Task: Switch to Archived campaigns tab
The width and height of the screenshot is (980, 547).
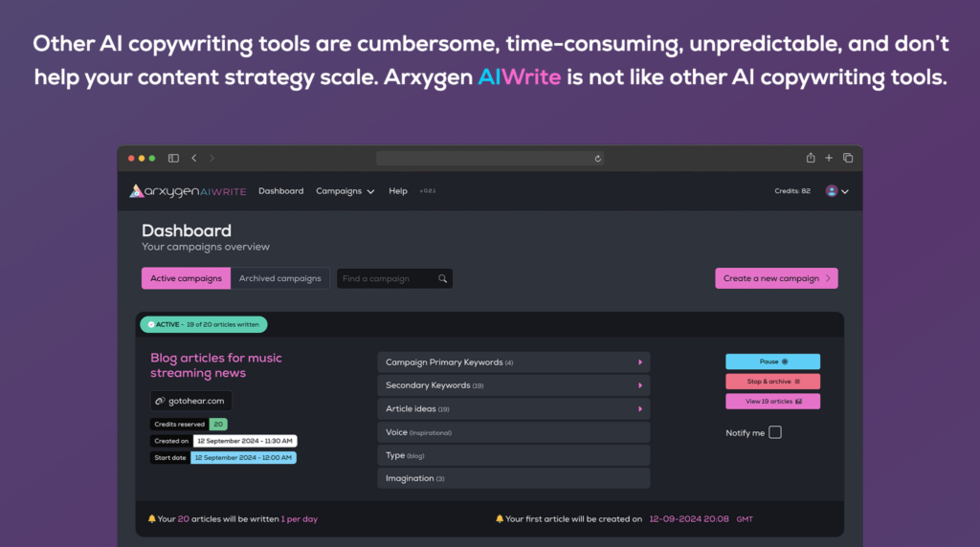Action: click(x=280, y=278)
